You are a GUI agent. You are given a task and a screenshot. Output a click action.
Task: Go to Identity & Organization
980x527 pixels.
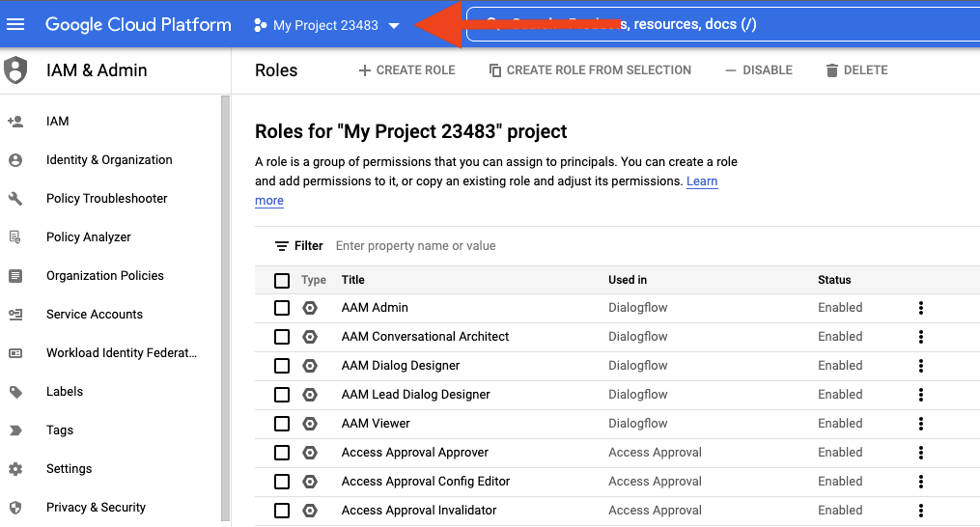point(109,160)
